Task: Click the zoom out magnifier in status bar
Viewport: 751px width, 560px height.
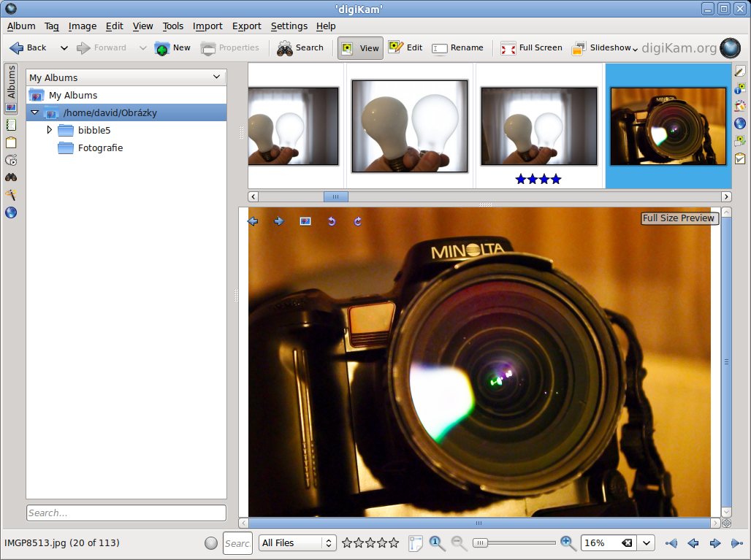Action: click(x=459, y=542)
